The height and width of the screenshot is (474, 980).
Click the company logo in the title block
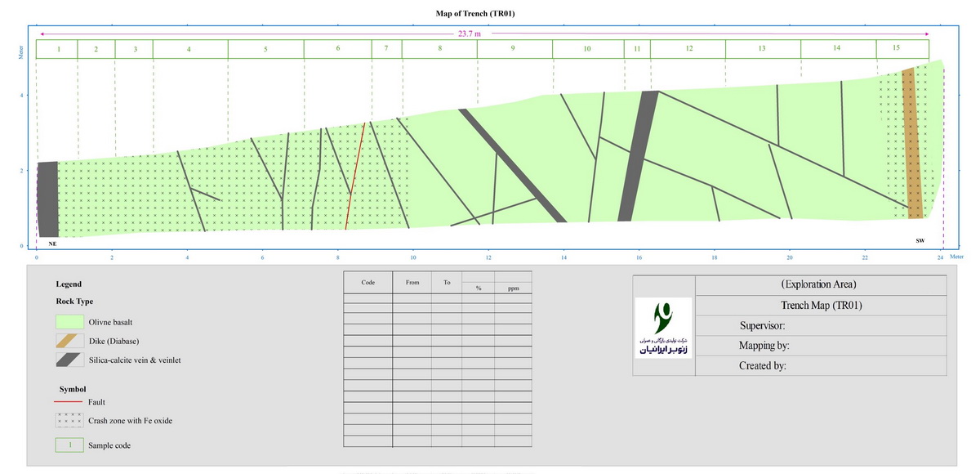(663, 327)
